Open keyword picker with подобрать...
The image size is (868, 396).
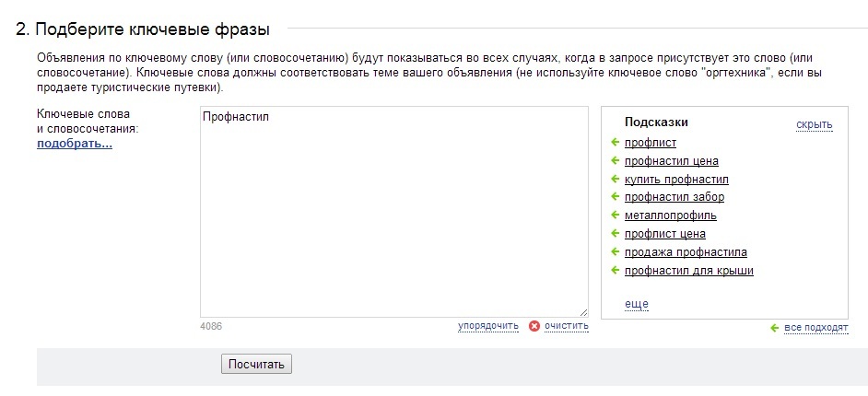point(75,144)
